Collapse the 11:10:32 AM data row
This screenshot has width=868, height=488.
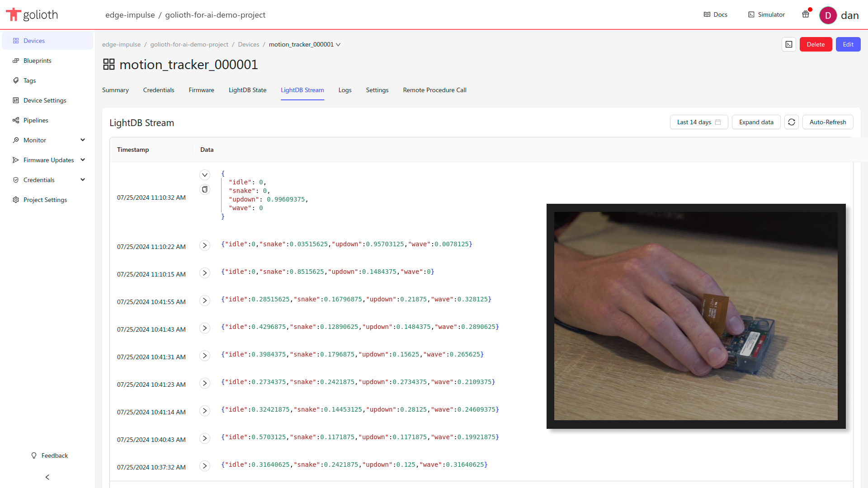coord(205,175)
